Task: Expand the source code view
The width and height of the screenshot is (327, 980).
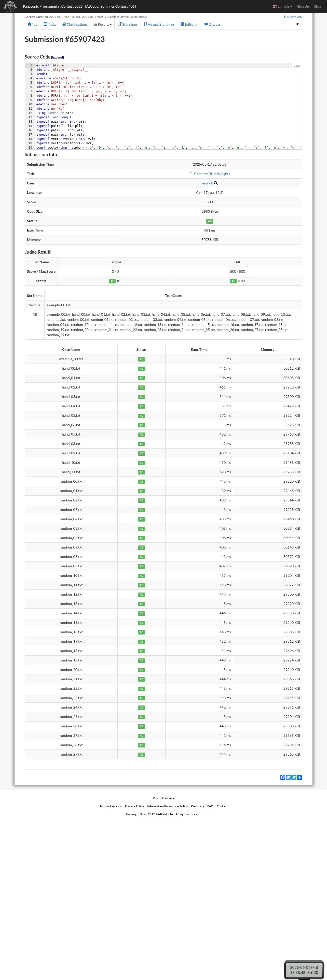Action: pos(58,57)
